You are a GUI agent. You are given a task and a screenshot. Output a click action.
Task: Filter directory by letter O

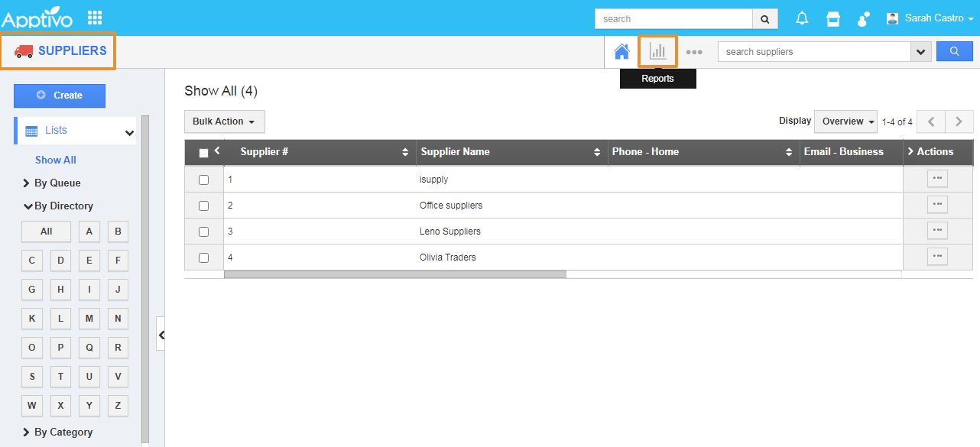tap(31, 348)
